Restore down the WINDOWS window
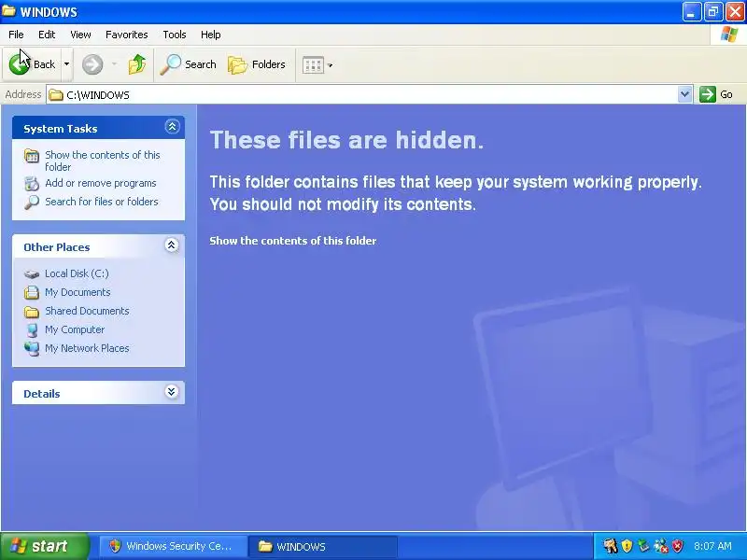The image size is (747, 560). point(713,12)
